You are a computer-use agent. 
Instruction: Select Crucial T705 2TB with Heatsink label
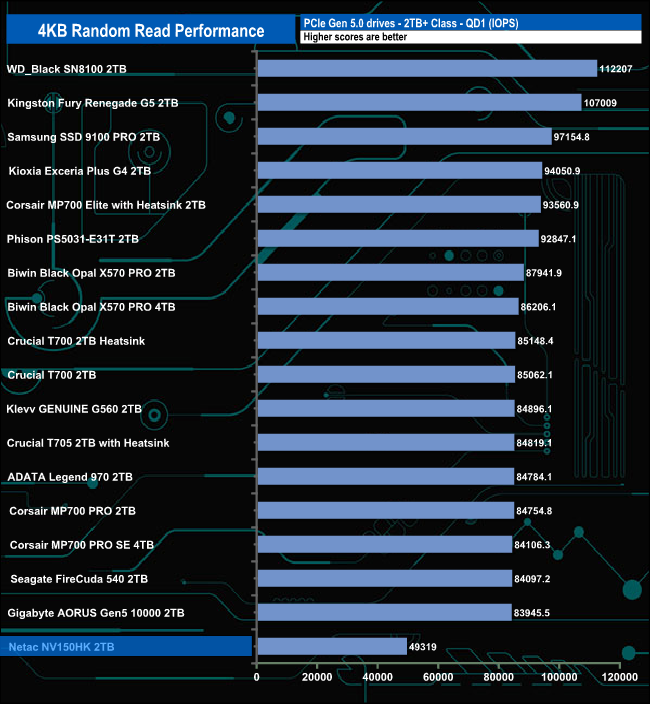(88, 443)
